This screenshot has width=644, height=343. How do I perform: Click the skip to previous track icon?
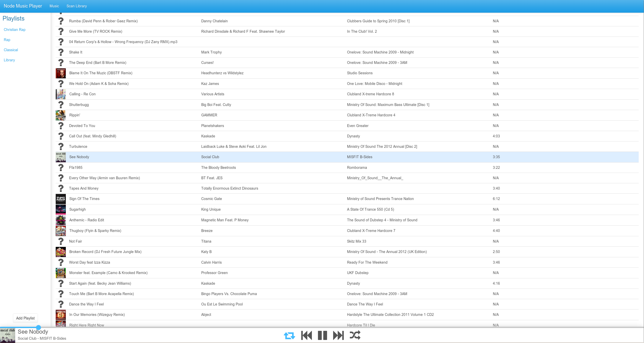306,335
